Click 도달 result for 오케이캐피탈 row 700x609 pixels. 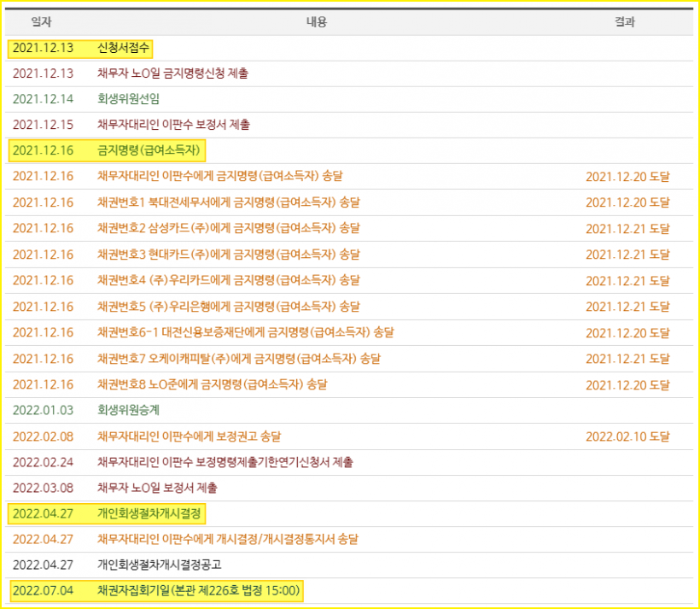tap(627, 359)
